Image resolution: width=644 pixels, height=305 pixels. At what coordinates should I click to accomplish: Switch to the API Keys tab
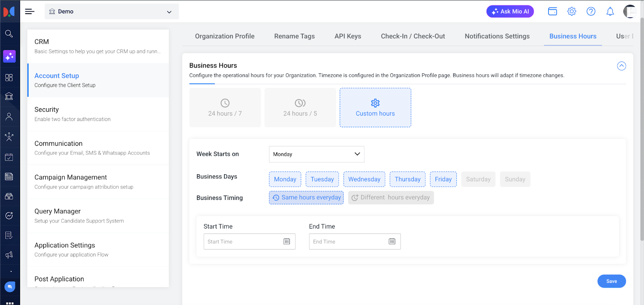tap(348, 36)
